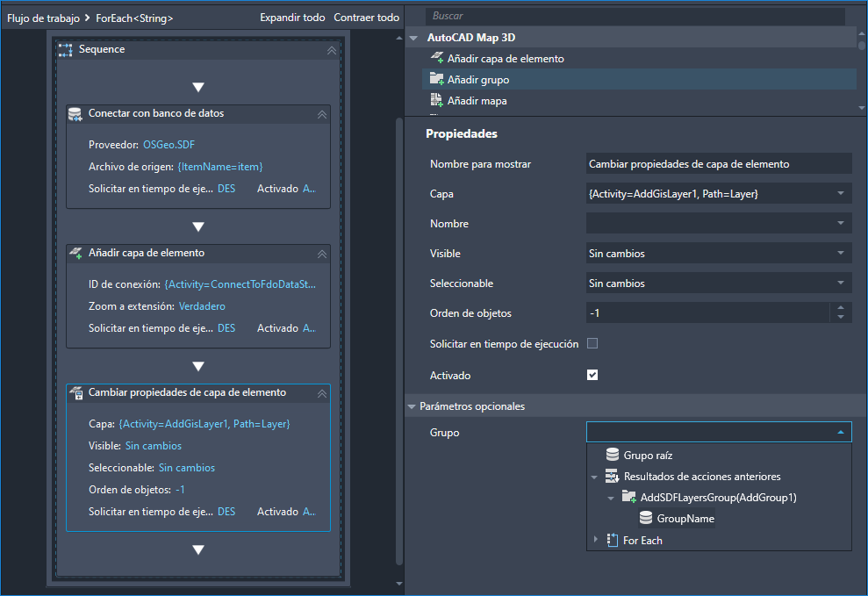Screen dimensions: 868x596
Task: Increase Orden de objetos with up arrow
Action: (x=840, y=308)
